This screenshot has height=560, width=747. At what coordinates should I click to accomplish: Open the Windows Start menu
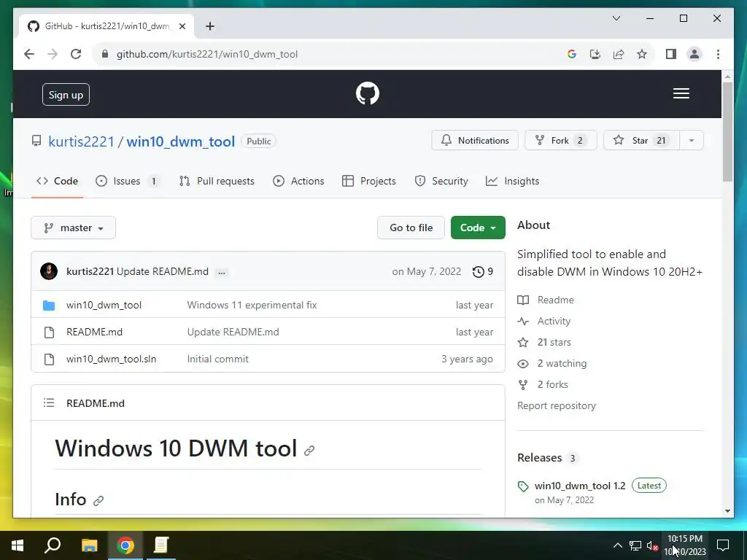18,545
